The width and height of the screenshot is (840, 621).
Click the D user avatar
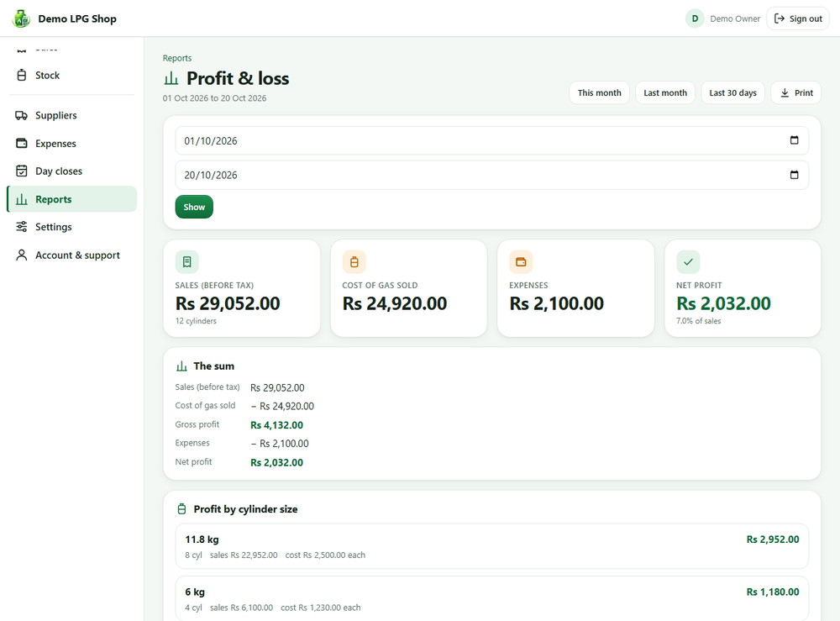(x=695, y=18)
